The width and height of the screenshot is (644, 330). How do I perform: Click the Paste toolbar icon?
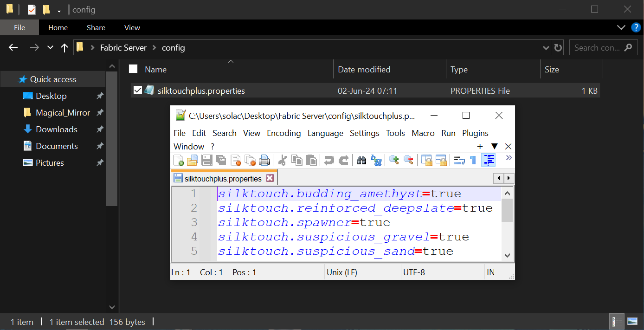[311, 160]
